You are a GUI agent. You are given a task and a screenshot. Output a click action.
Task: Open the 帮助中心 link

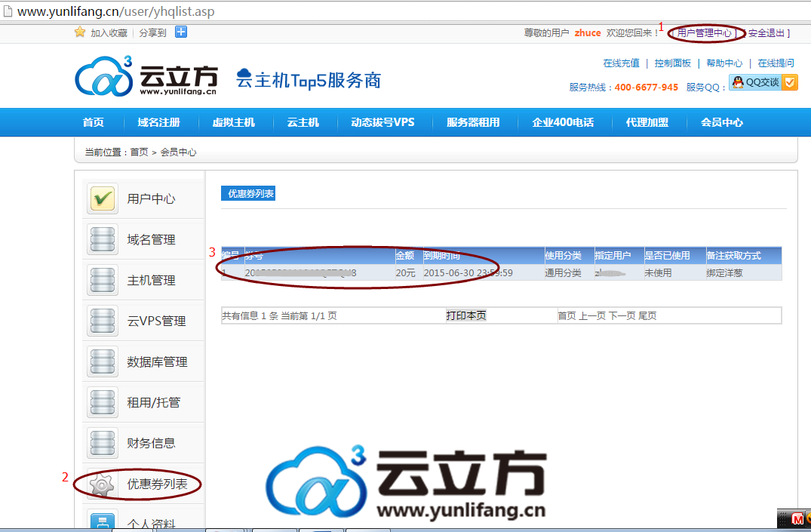click(x=725, y=63)
